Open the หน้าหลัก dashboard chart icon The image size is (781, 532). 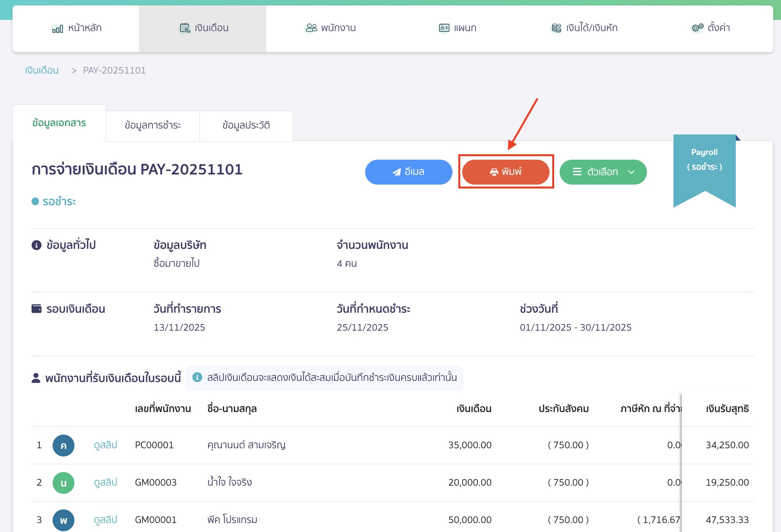[57, 28]
